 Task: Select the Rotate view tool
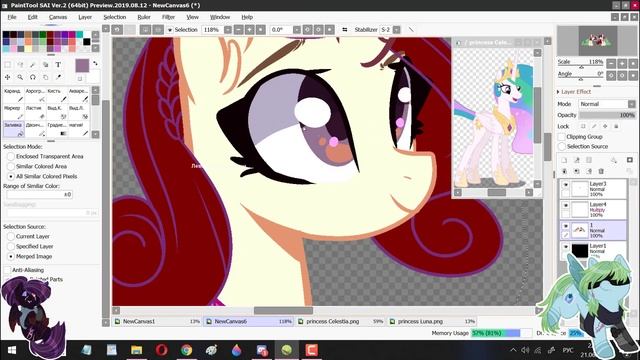(x=33, y=77)
